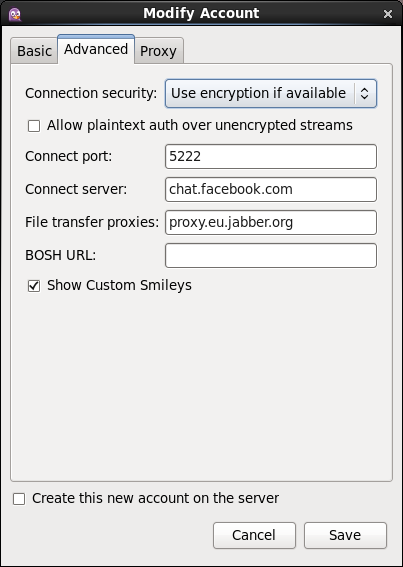Click the up-down arrows of the security dropdown
403x567 pixels.
pyautogui.click(x=365, y=94)
